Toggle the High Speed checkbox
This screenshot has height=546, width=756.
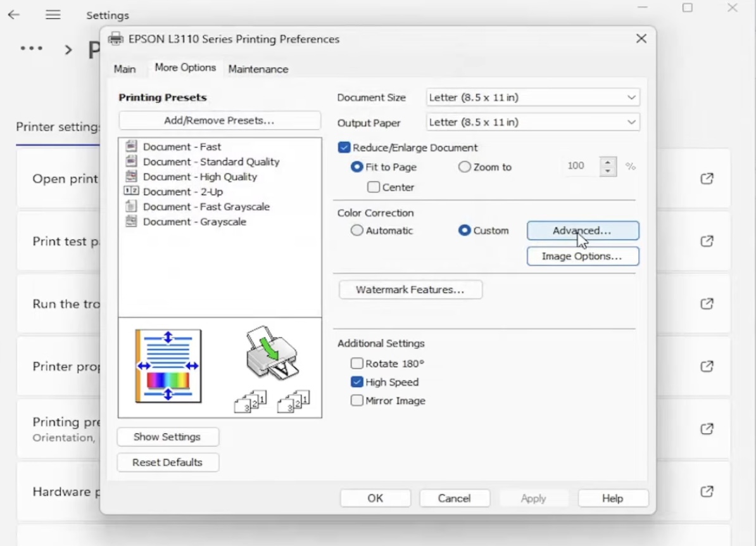tap(356, 382)
